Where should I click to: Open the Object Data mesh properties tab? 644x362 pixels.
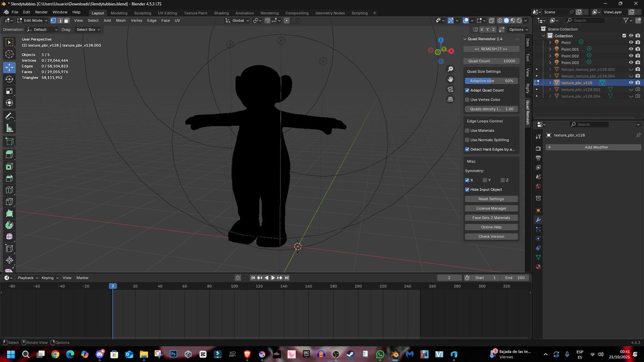(538, 257)
